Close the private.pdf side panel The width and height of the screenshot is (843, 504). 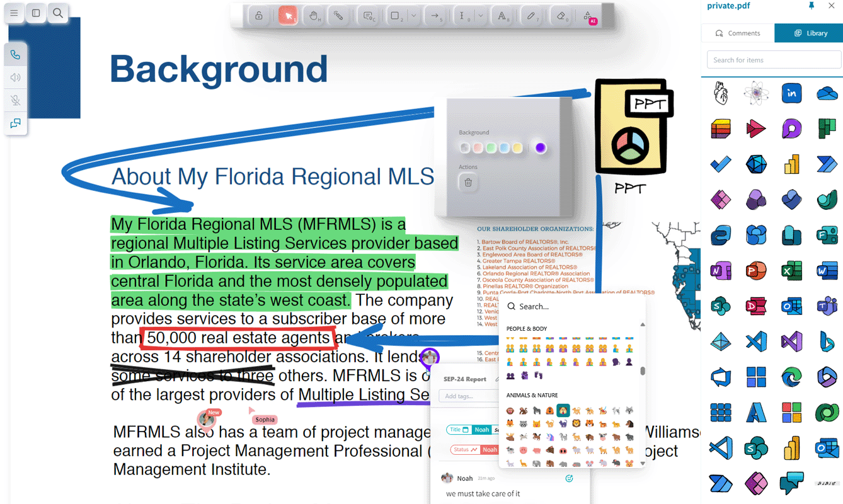pos(832,6)
